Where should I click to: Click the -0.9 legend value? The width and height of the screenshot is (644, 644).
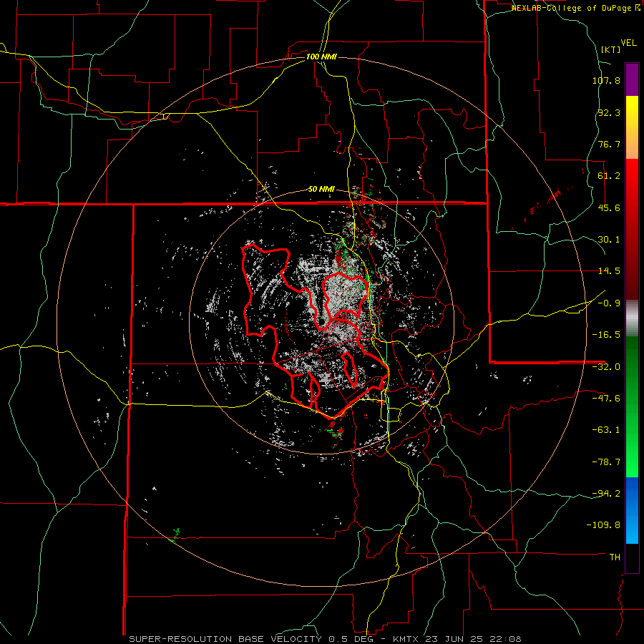pos(609,303)
